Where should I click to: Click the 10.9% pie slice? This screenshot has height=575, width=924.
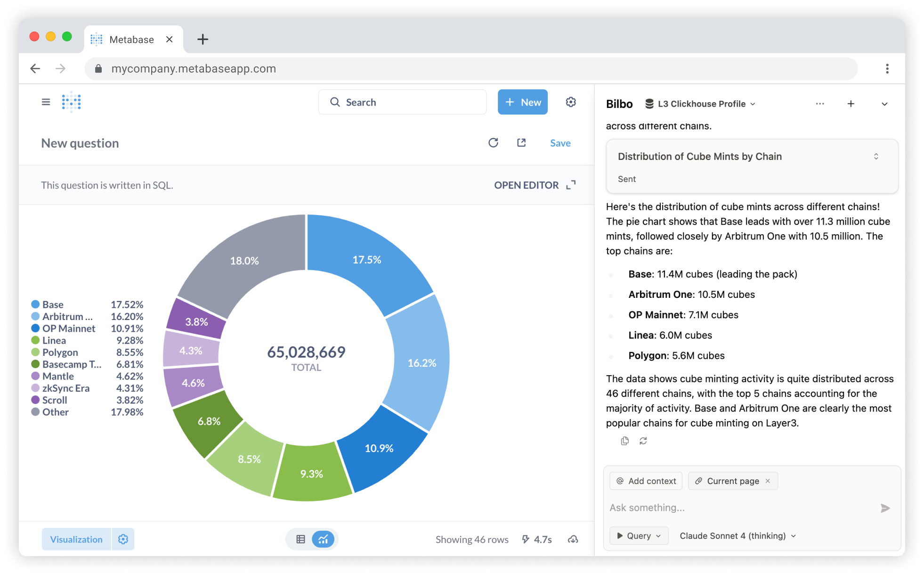click(379, 448)
